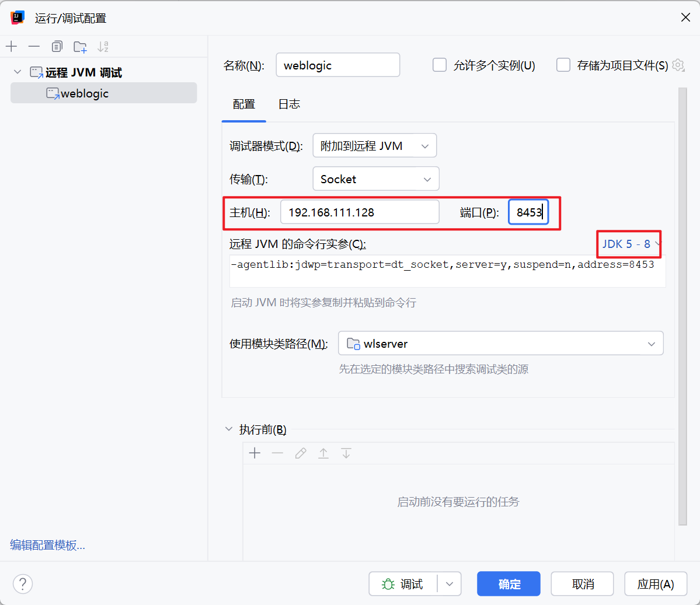
Task: Click the 先在选定的模块类路径 hint text
Action: 433,369
